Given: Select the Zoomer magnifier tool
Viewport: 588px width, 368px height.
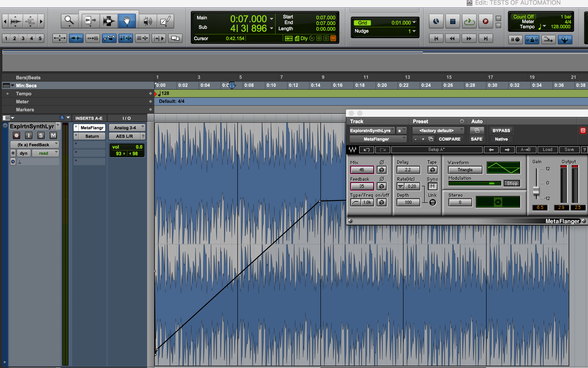Looking at the screenshot, I should pos(69,21).
